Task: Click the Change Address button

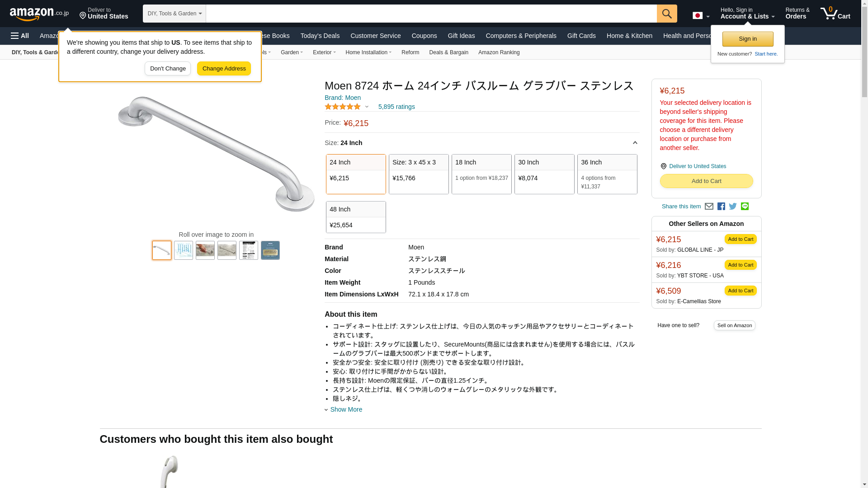Action: [x=224, y=69]
